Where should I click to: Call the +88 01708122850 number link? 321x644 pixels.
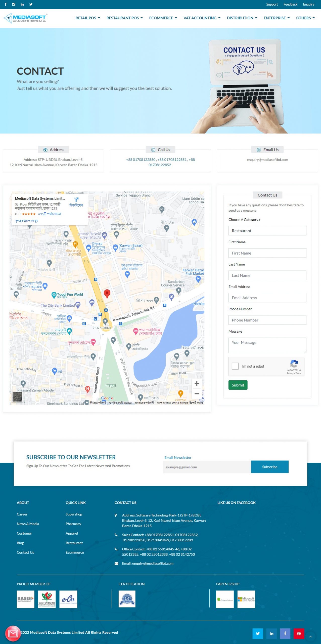point(141,159)
